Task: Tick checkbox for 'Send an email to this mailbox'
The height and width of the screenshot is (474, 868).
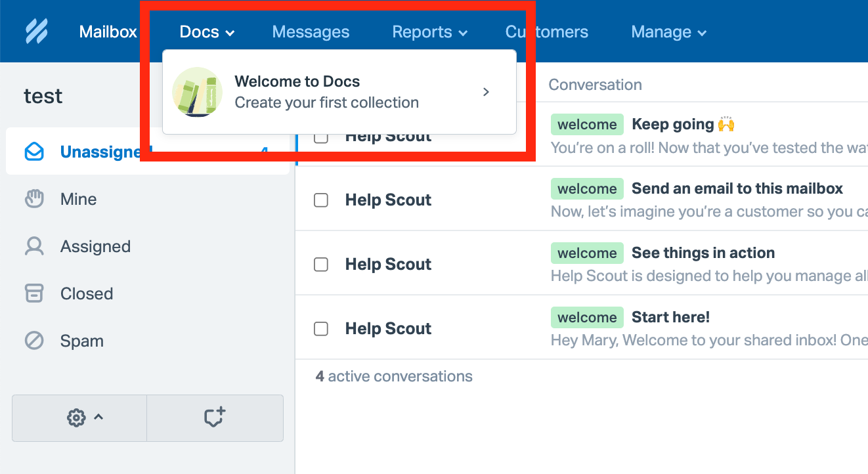Action: pos(321,200)
